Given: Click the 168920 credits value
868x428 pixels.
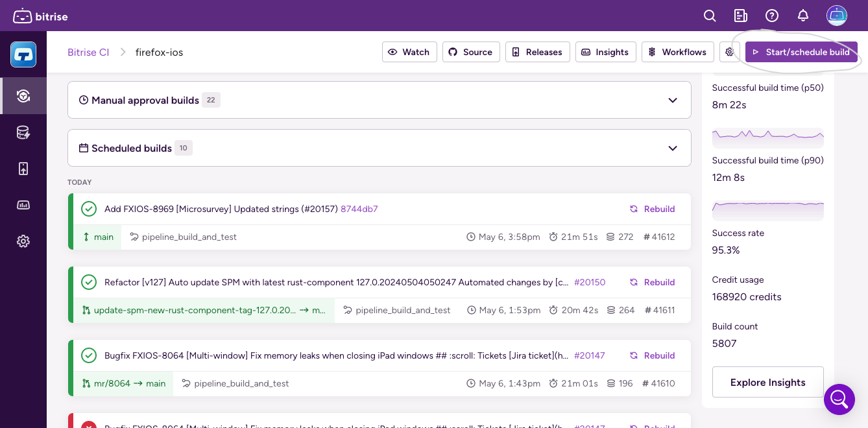Looking at the screenshot, I should tap(747, 296).
